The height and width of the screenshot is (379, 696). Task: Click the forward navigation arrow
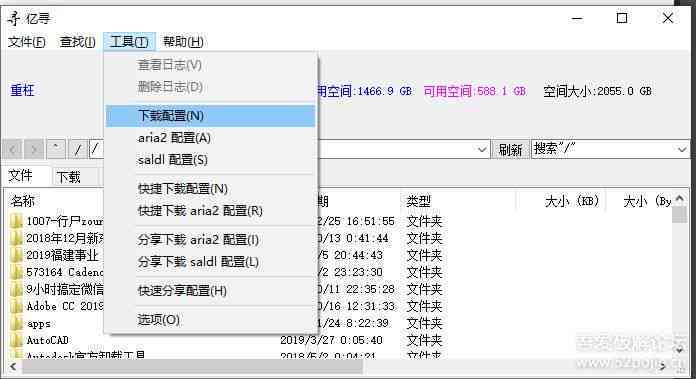tap(34, 150)
